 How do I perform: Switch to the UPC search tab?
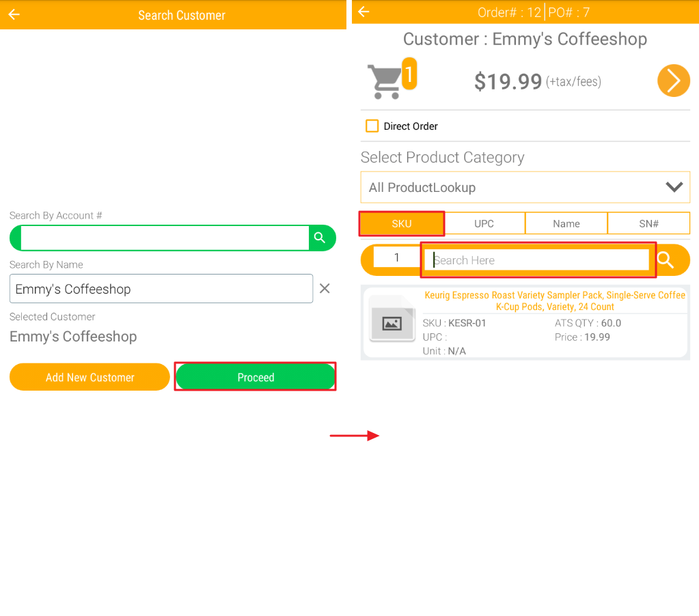pos(484,223)
